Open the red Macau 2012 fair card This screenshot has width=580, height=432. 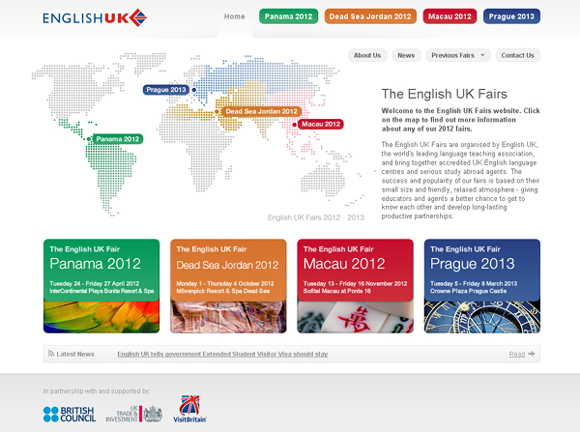coord(355,286)
